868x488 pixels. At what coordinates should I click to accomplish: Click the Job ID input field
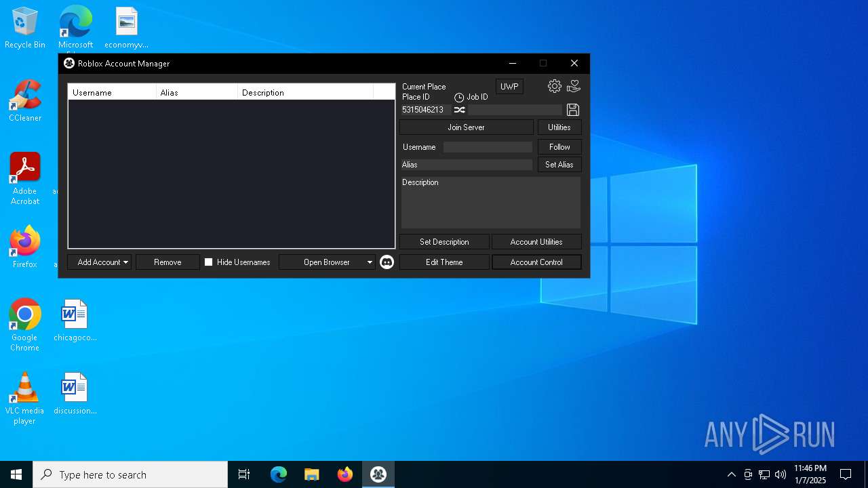coord(515,110)
